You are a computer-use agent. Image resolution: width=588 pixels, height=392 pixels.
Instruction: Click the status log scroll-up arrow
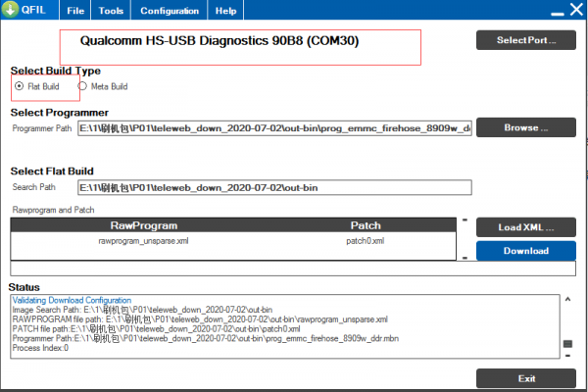click(567, 299)
